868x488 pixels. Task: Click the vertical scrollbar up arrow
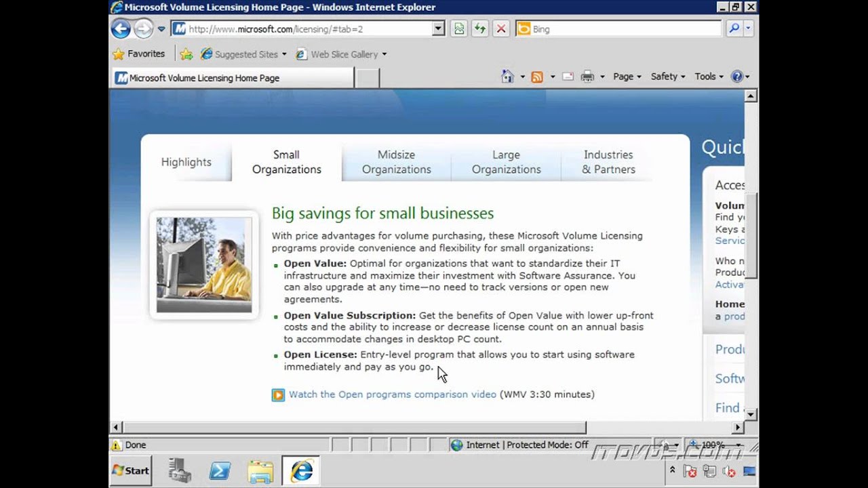click(751, 96)
